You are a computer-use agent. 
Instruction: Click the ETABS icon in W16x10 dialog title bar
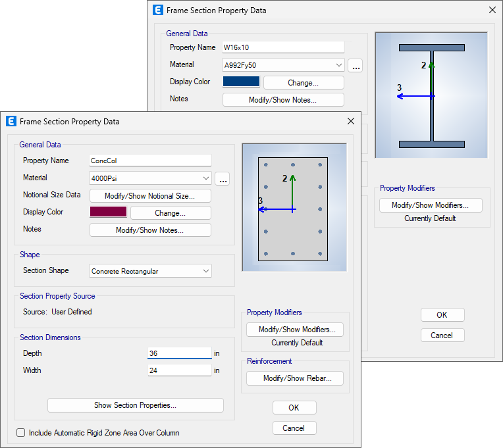point(158,11)
